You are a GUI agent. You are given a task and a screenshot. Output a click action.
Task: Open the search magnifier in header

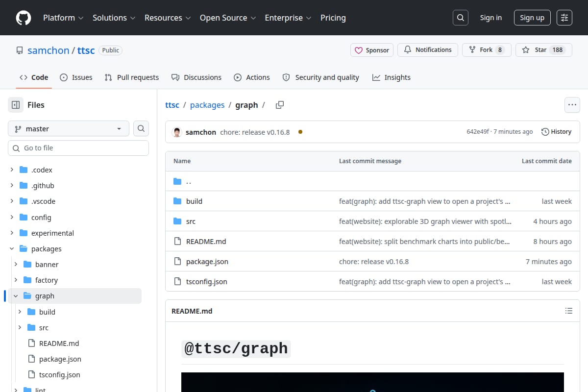pyautogui.click(x=461, y=18)
